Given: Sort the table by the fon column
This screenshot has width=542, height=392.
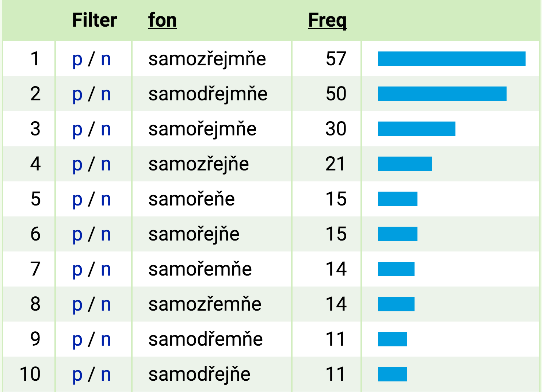Looking at the screenshot, I should (x=162, y=20).
